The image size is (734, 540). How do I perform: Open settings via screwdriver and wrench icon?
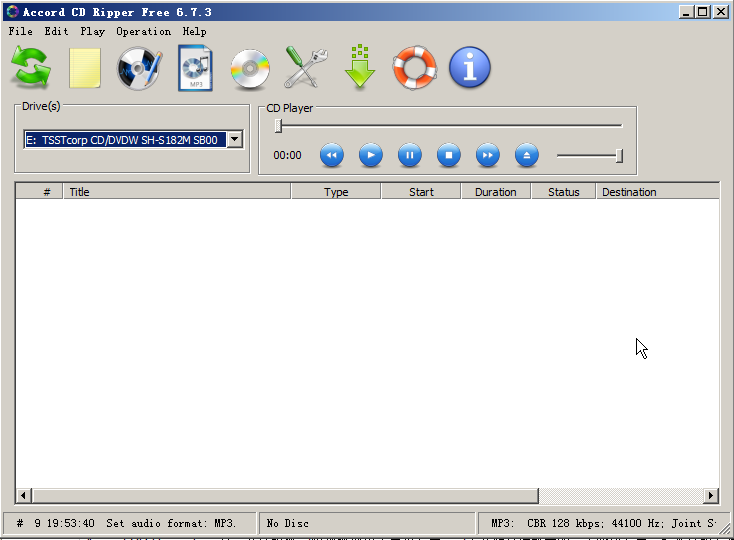[x=306, y=67]
